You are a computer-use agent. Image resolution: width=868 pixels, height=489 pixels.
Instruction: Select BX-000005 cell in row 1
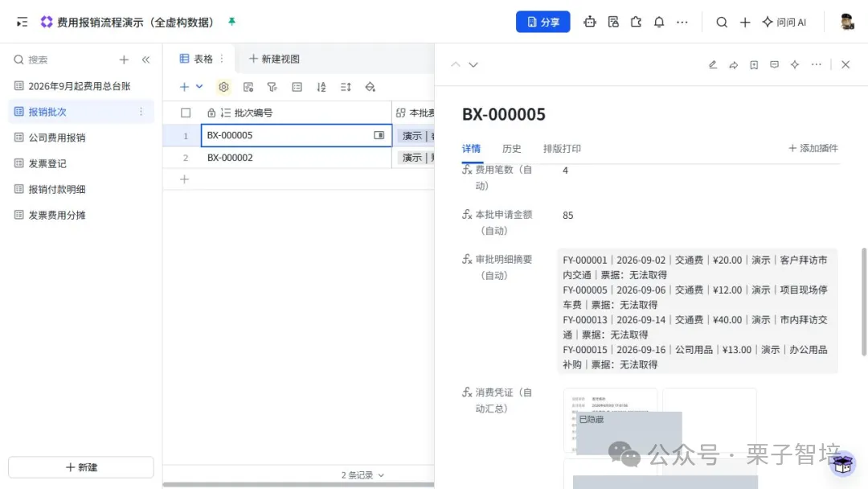click(x=296, y=135)
